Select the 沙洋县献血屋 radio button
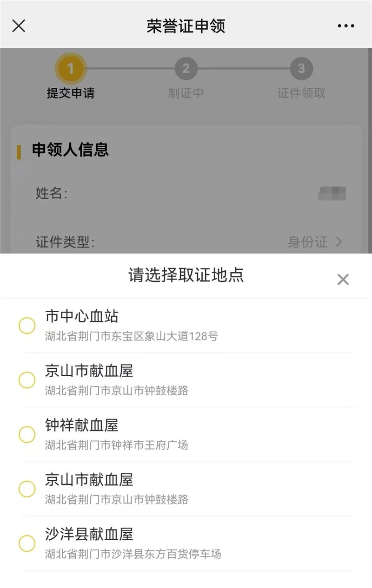The width and height of the screenshot is (372, 588). pyautogui.click(x=27, y=543)
